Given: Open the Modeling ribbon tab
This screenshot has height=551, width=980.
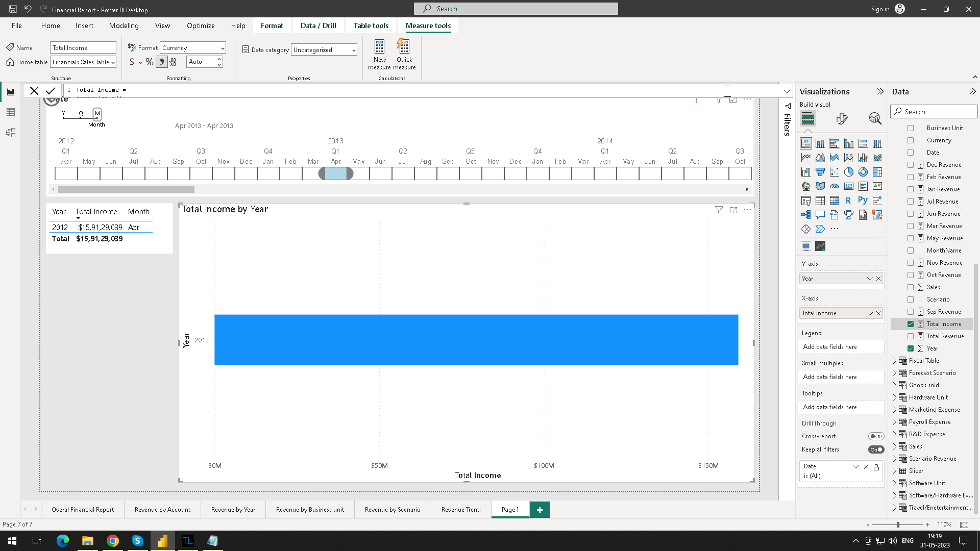Looking at the screenshot, I should click(x=124, y=26).
